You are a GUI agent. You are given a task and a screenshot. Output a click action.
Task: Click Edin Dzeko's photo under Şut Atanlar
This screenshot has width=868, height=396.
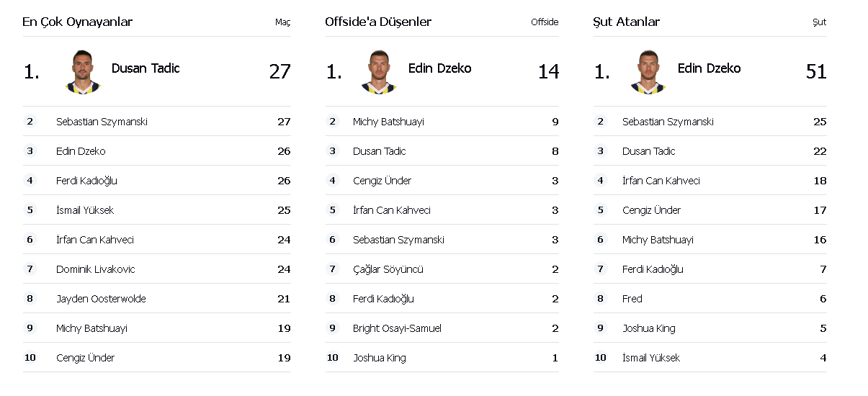point(648,71)
